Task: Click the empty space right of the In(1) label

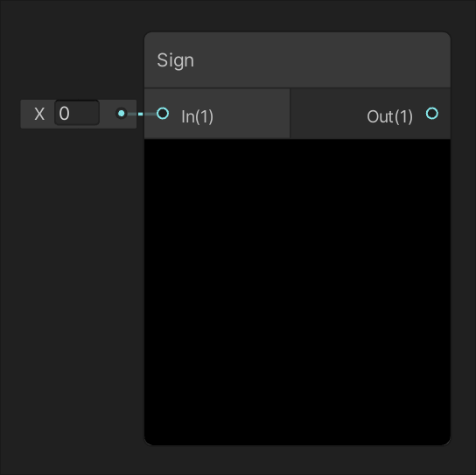Action: click(252, 114)
